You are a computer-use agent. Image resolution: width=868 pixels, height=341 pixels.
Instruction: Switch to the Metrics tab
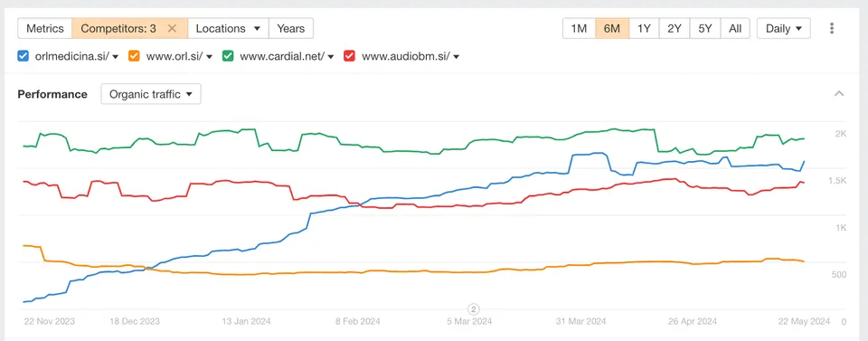(45, 28)
